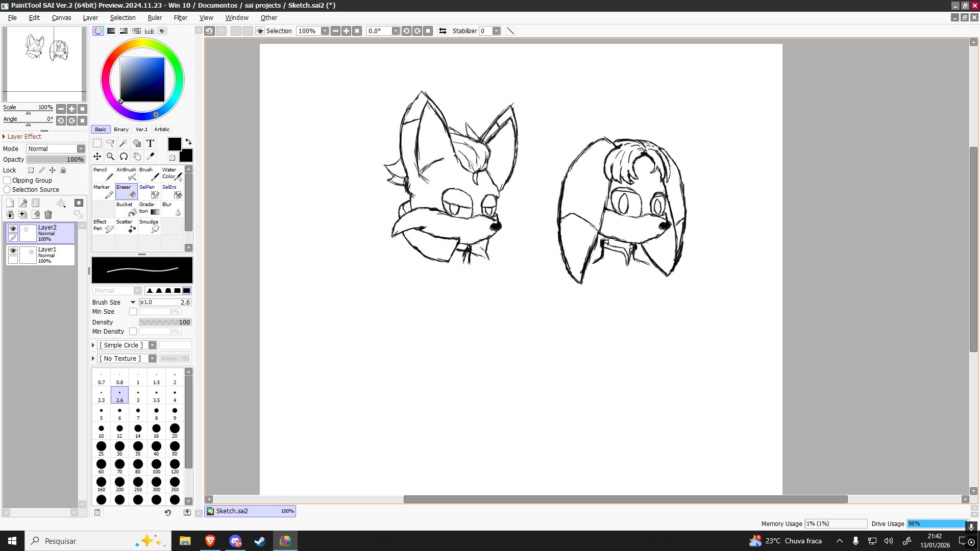Select the Lasso selection tool

tap(110, 143)
